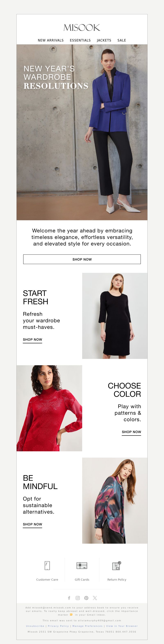The height and width of the screenshot is (644, 164).
Task: Open the New Arrivals menu item
Action: click(51, 40)
